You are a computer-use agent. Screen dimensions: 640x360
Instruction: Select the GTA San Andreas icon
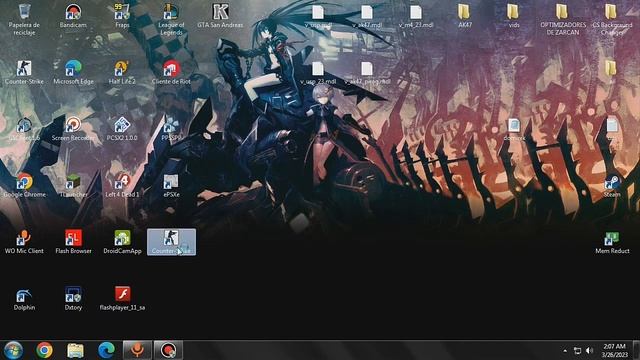[x=220, y=16]
